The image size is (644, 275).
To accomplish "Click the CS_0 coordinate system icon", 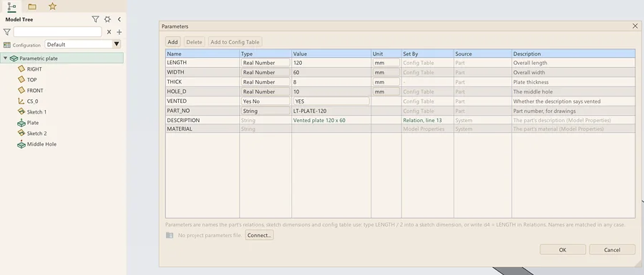I will [21, 101].
